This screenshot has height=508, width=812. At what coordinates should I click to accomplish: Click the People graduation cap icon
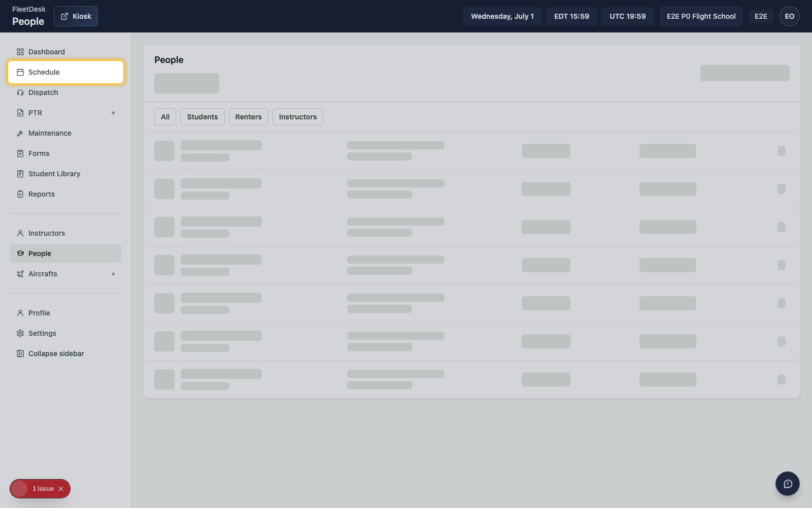[x=20, y=253]
